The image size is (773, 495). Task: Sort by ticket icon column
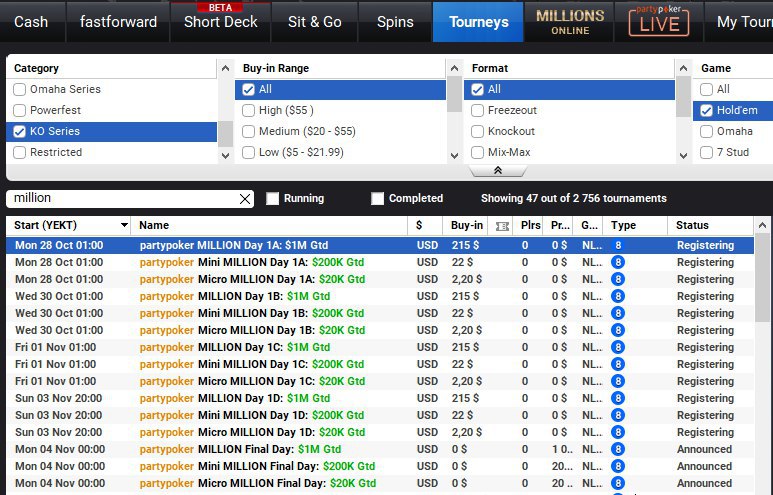pos(502,226)
